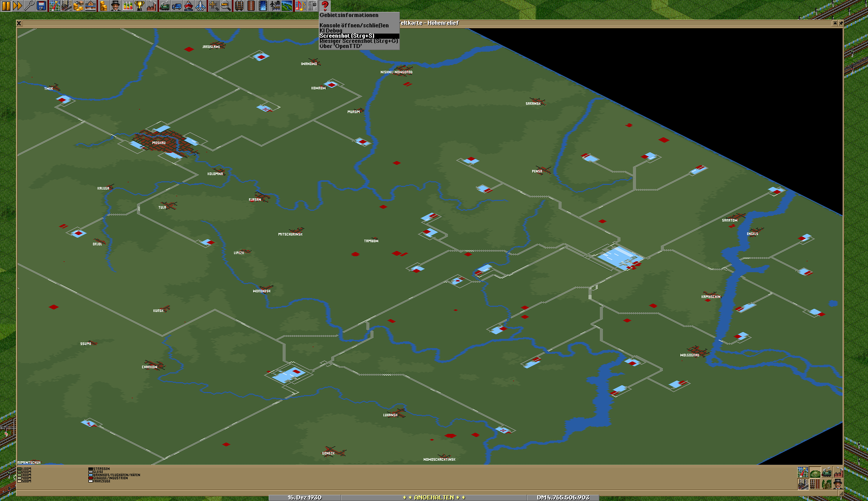Open the music and sound notes icon

[x=300, y=6]
